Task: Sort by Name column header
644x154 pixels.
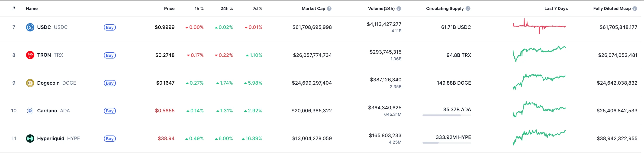Action: 32,9
